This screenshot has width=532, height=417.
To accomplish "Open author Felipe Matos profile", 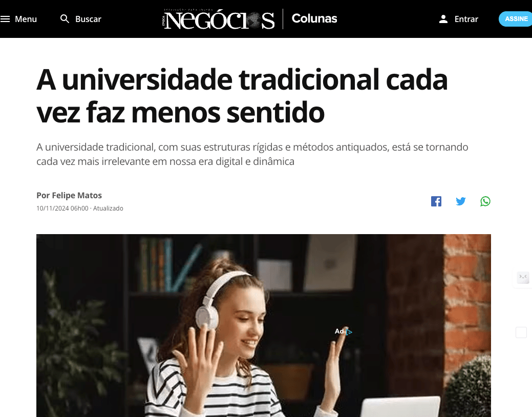I will point(77,195).
